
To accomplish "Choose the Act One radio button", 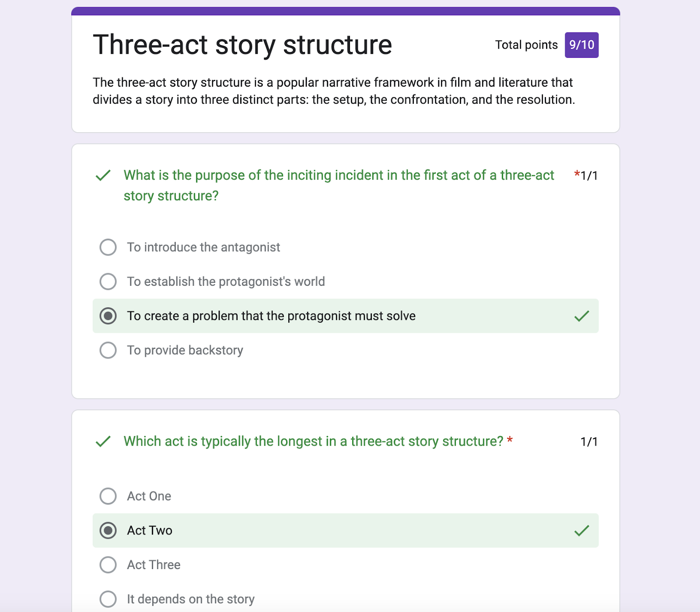I will [x=108, y=496].
